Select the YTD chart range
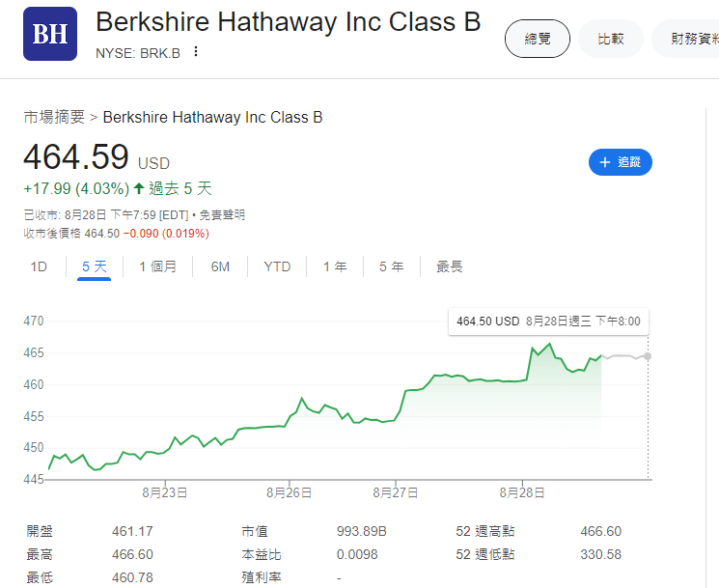The height and width of the screenshot is (588, 719). (x=277, y=266)
